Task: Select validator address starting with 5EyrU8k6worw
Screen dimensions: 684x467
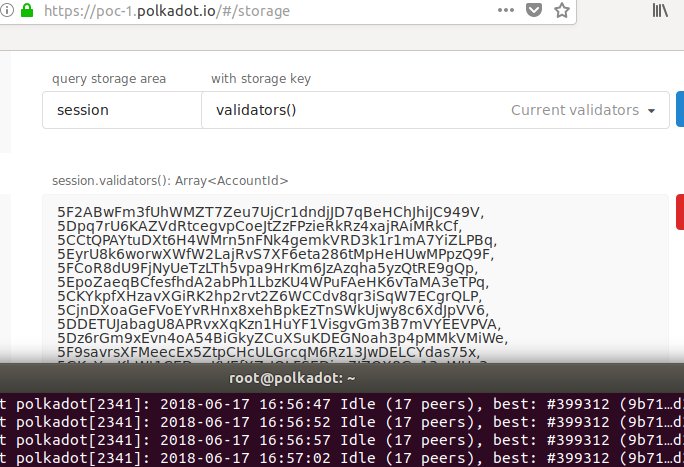Action: 275,254
